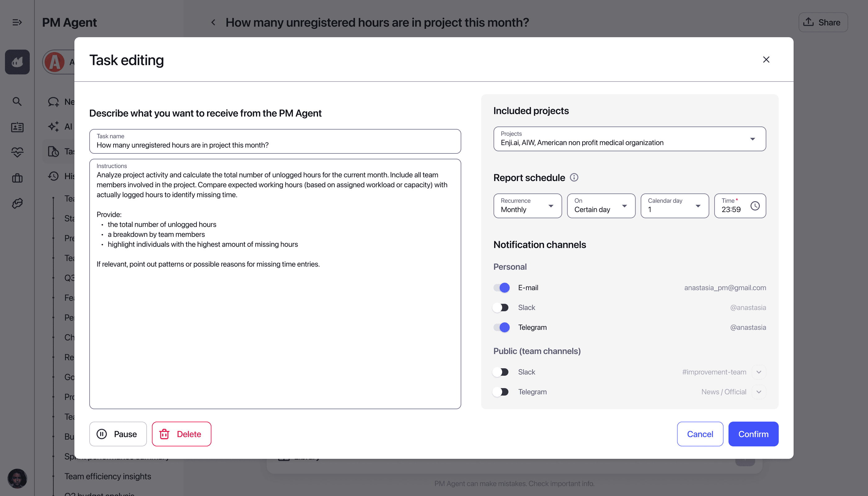Screen dimensions: 868x496
Task: Click the Task name input field
Action: pos(275,145)
